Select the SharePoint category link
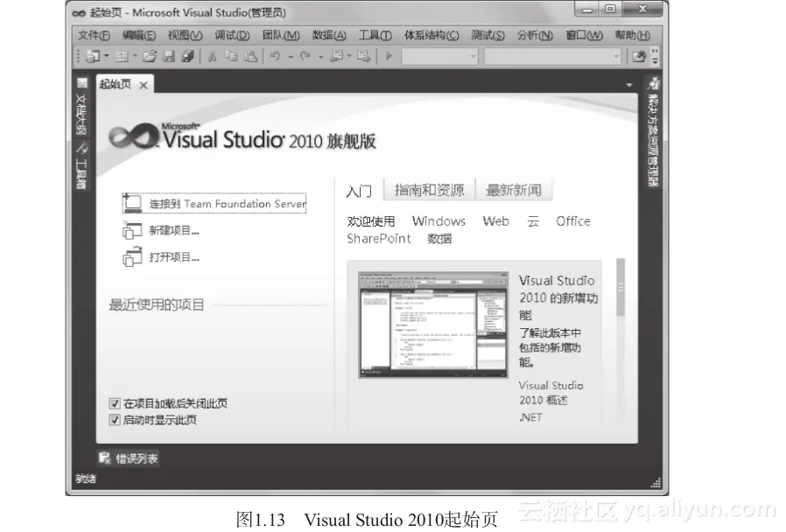Image resolution: width=786 pixels, height=532 pixels. pos(379,239)
